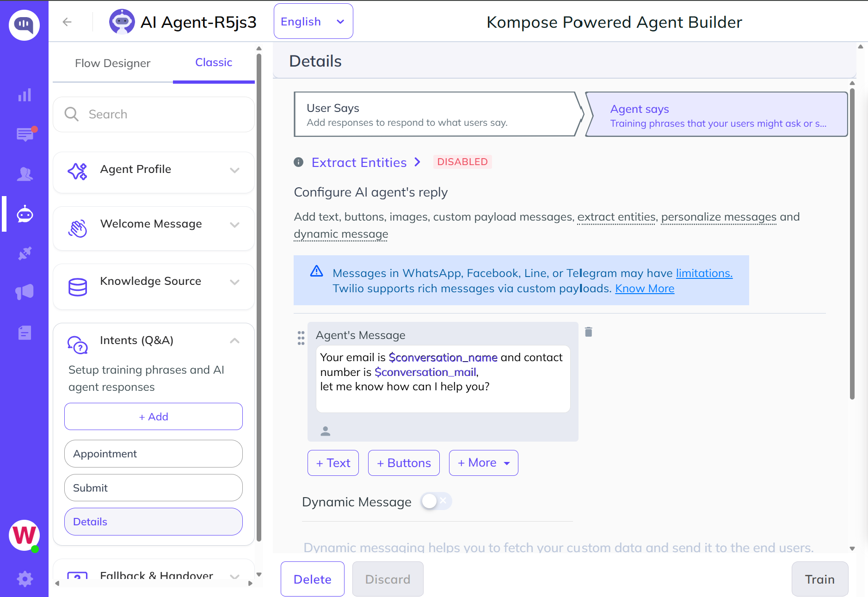This screenshot has height=597, width=868.
Task: Click the Welcome Message waving hand icon
Action: click(77, 228)
